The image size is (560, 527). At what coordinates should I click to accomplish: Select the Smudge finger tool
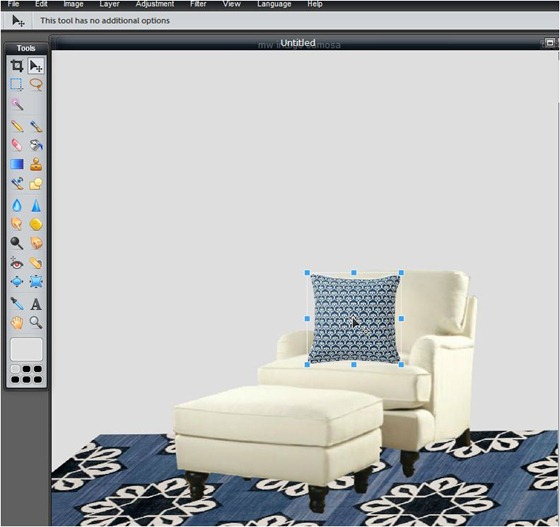[16, 224]
